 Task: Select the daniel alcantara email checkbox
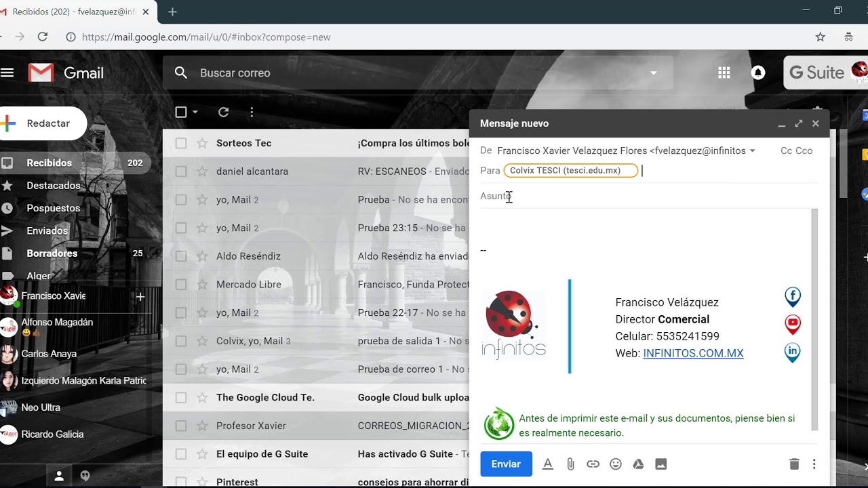(x=181, y=171)
